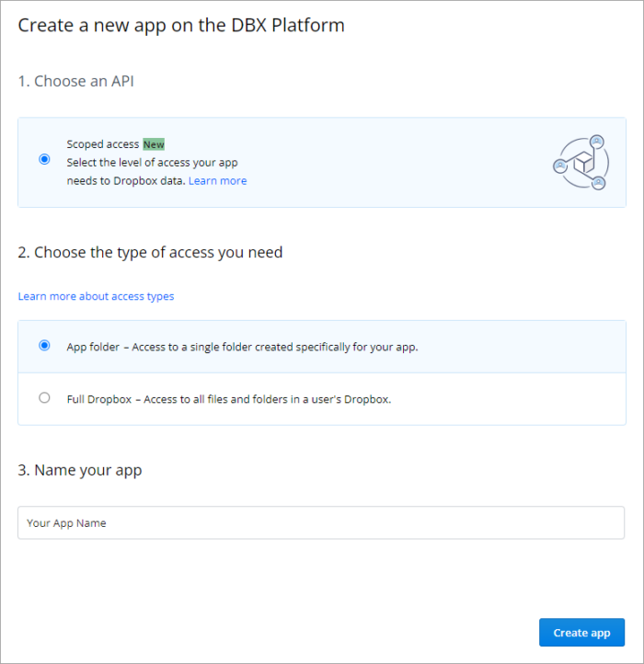The width and height of the screenshot is (644, 664).
Task: Click the Choose an API heading
Action: (x=75, y=81)
